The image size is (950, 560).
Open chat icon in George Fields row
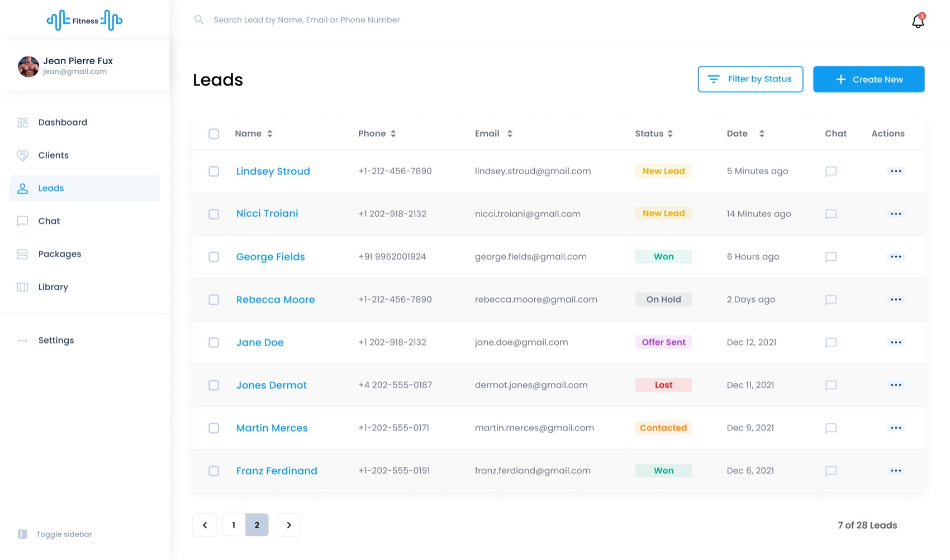(x=831, y=257)
